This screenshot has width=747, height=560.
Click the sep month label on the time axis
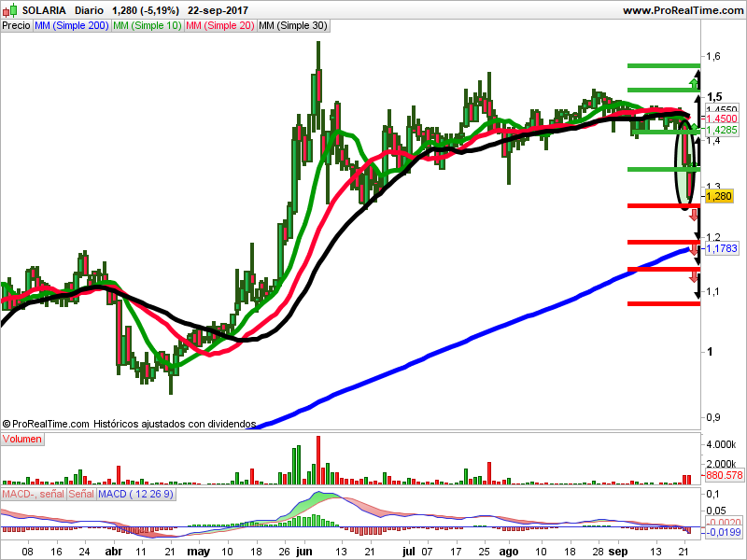[x=618, y=552]
